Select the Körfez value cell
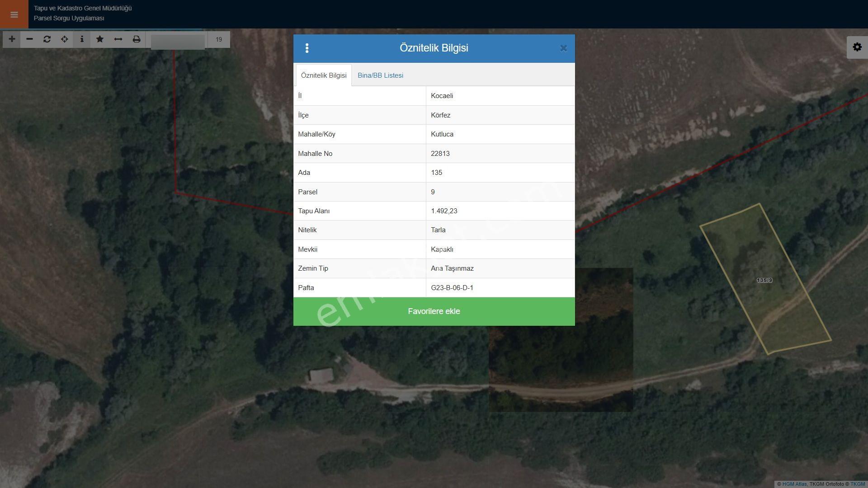Viewport: 868px width, 488px height. click(500, 115)
